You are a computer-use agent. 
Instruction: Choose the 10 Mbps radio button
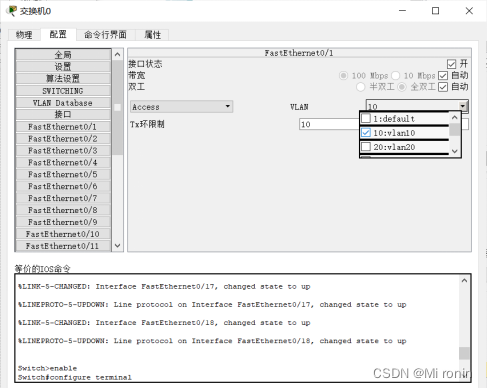(x=395, y=76)
